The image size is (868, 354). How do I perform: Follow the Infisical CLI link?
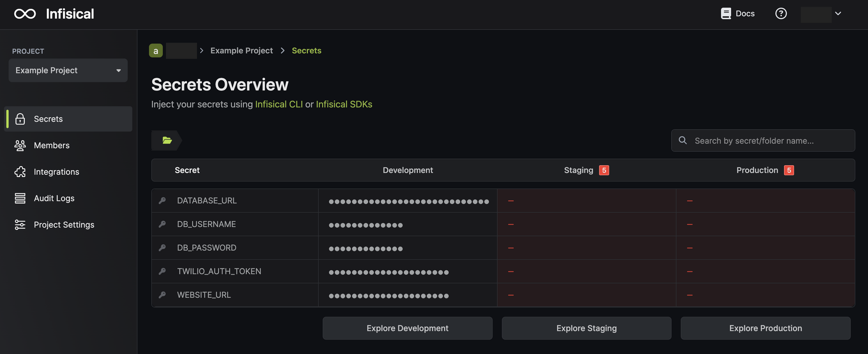click(279, 105)
